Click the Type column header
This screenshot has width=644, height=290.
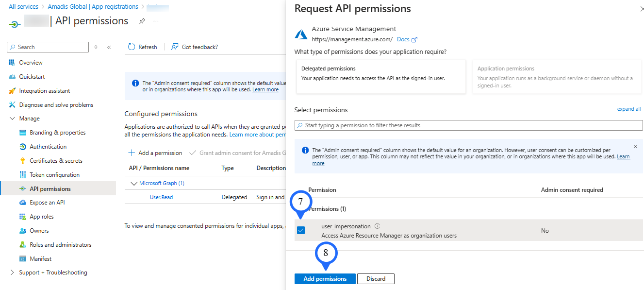[228, 168]
